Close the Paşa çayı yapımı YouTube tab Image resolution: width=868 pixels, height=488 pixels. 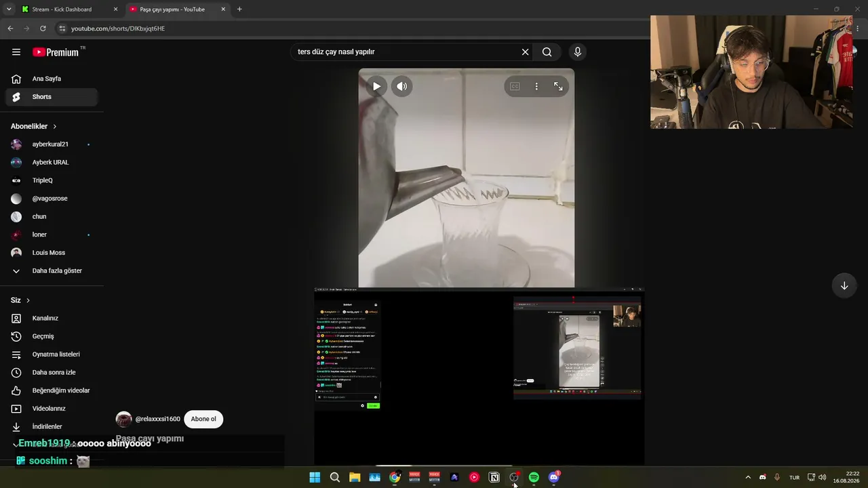click(x=222, y=9)
